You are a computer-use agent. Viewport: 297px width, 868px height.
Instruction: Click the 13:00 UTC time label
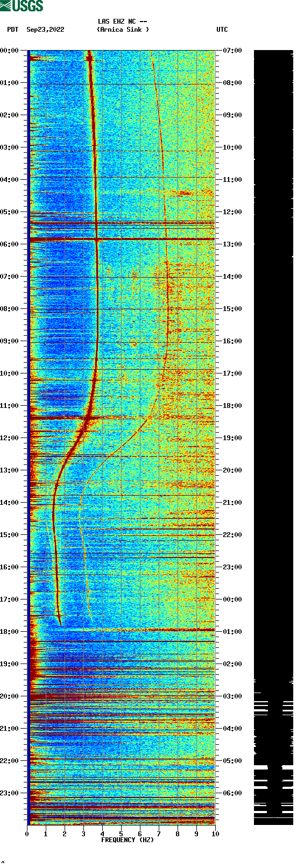(x=232, y=244)
